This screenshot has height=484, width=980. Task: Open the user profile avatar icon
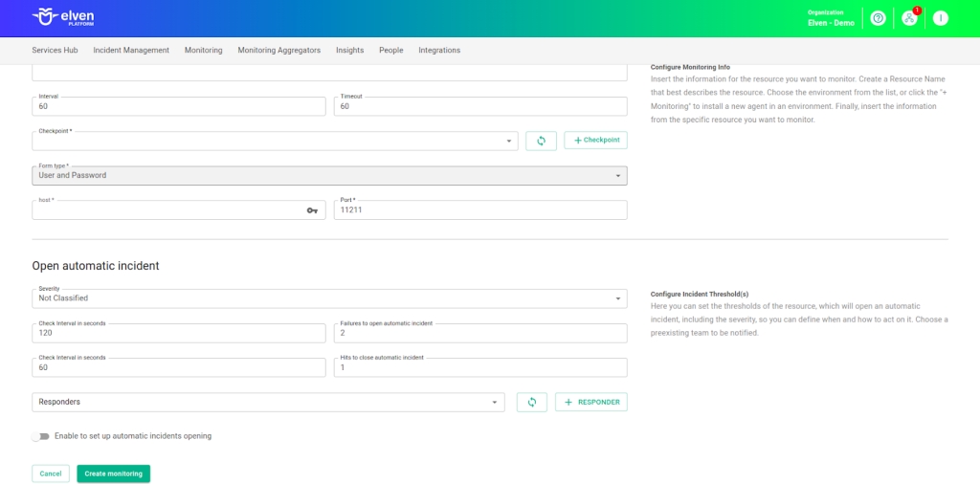click(x=941, y=18)
